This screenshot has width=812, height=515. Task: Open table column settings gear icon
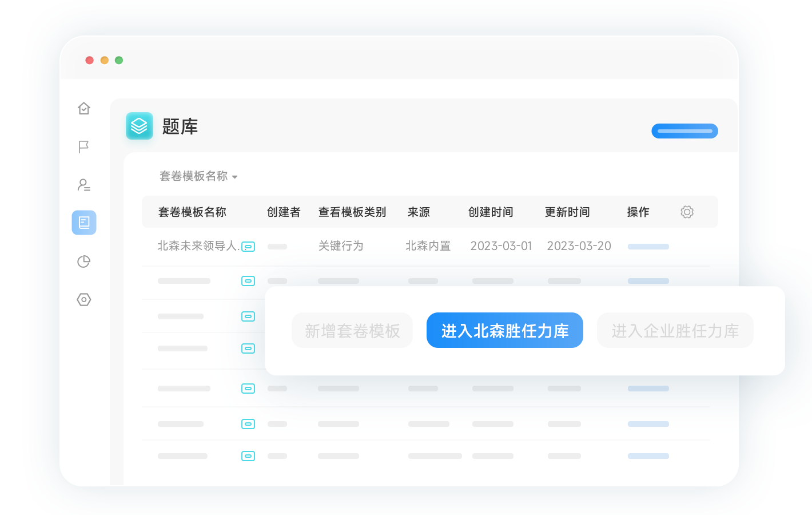coord(687,212)
